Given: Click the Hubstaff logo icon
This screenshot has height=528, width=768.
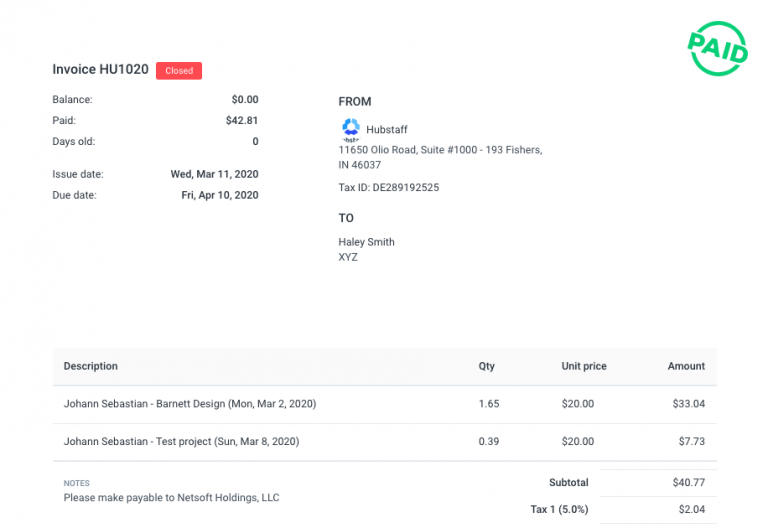Looking at the screenshot, I should (x=351, y=129).
